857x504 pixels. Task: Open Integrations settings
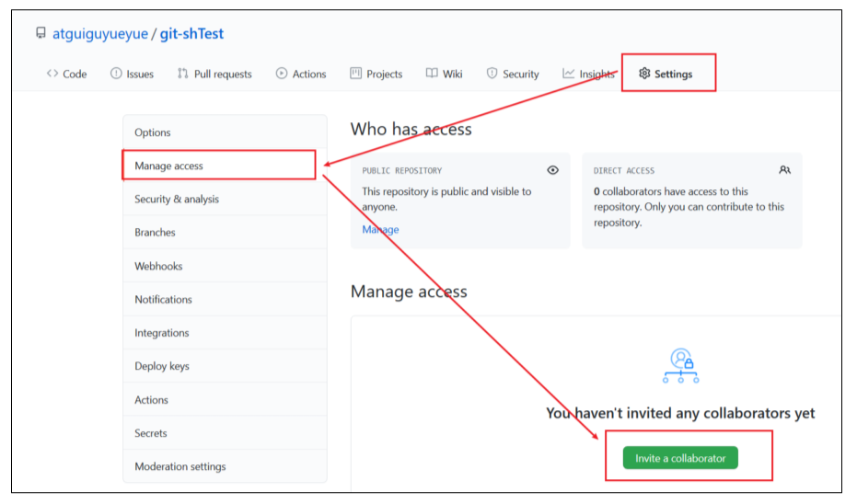(226, 333)
